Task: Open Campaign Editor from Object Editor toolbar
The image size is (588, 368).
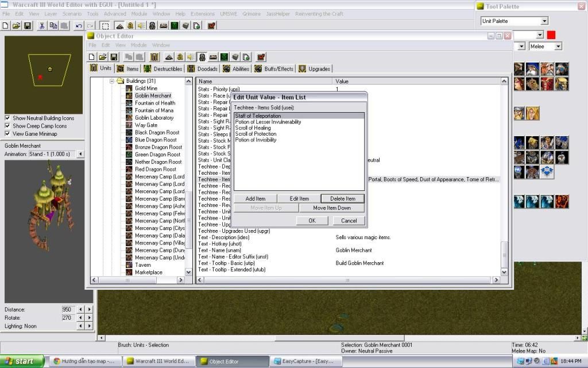Action: coord(213,57)
